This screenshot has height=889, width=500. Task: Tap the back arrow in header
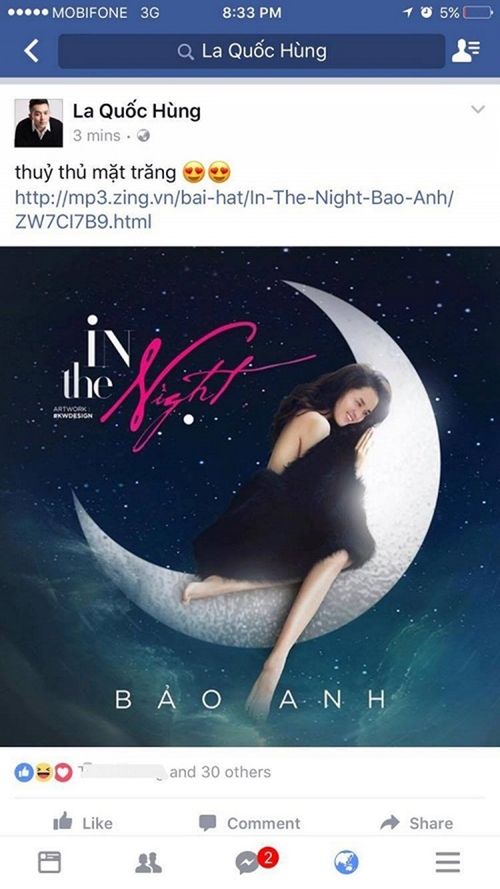click(31, 50)
